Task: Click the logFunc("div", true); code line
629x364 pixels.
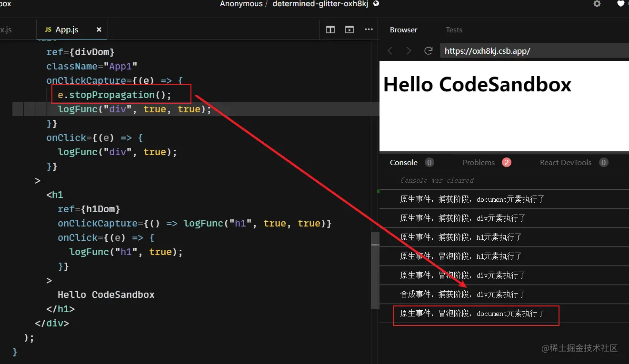Action: (x=117, y=152)
